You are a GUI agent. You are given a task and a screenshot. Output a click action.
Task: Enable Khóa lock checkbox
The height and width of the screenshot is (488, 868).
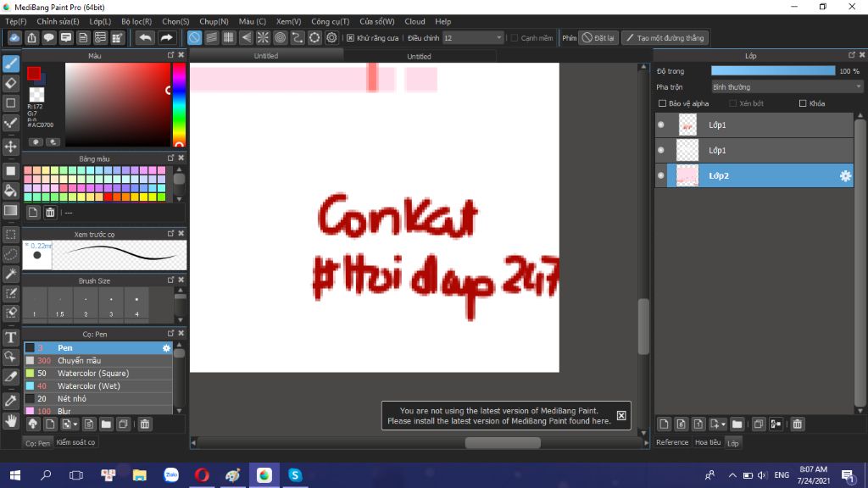tap(803, 103)
